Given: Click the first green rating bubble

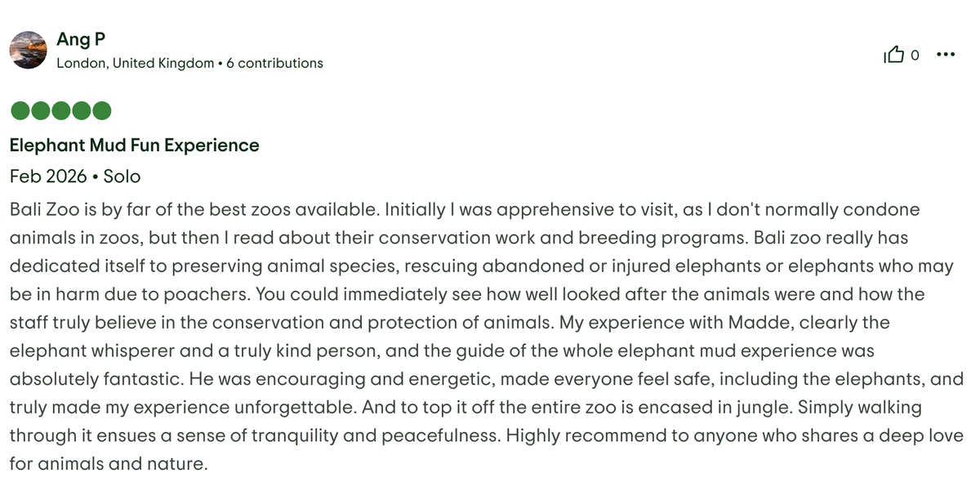Looking at the screenshot, I should pos(20,110).
